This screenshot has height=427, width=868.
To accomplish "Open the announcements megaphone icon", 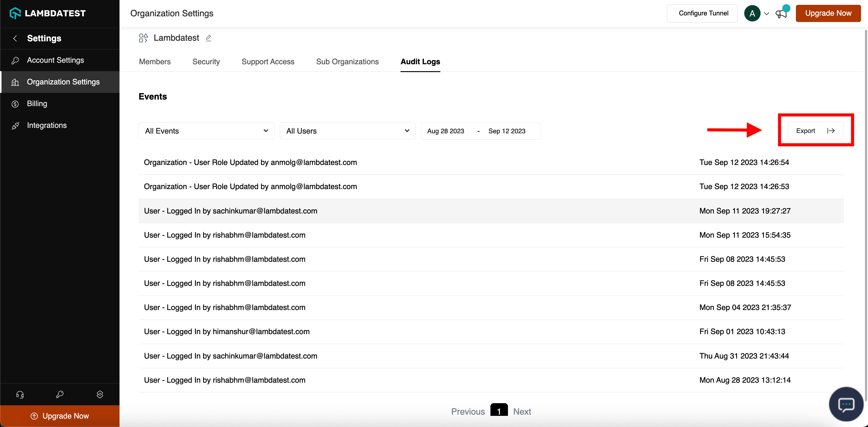I will [781, 14].
